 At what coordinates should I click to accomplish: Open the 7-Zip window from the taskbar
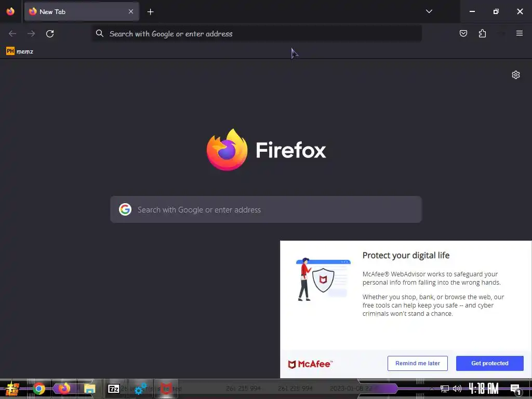tap(114, 389)
